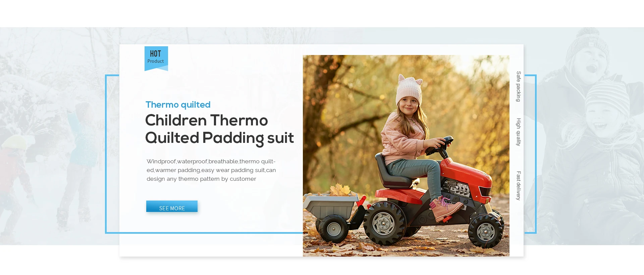Click the 'Quilted Padding suit' heading line
The height and width of the screenshot is (275, 644).
point(219,138)
